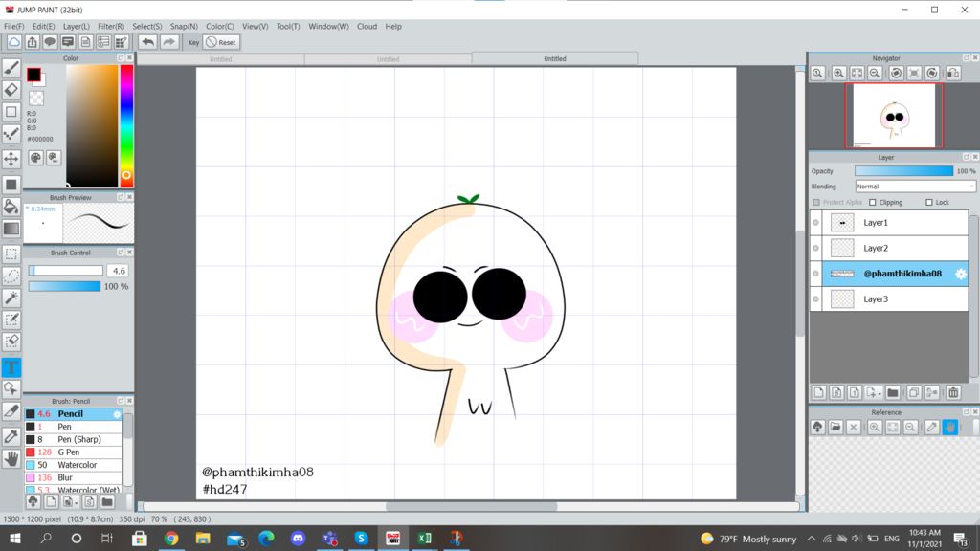This screenshot has width=980, height=551.
Task: Open the Snap menu
Action: pos(184,26)
